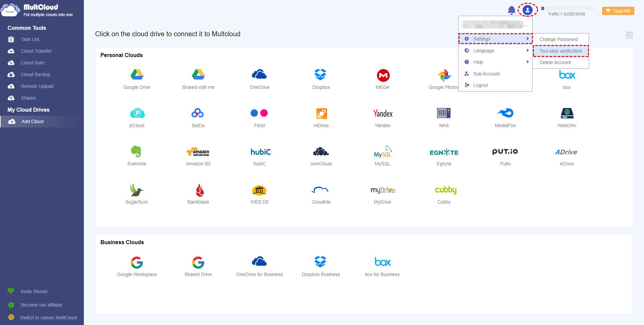The height and width of the screenshot is (325, 644).
Task: Connect the Egnyte icon
Action: coord(444,152)
